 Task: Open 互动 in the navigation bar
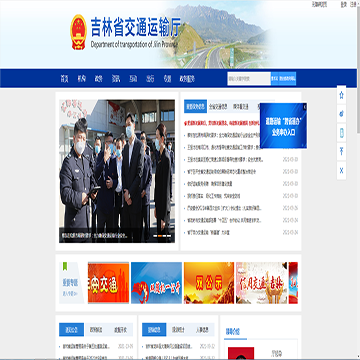pyautogui.click(x=133, y=79)
